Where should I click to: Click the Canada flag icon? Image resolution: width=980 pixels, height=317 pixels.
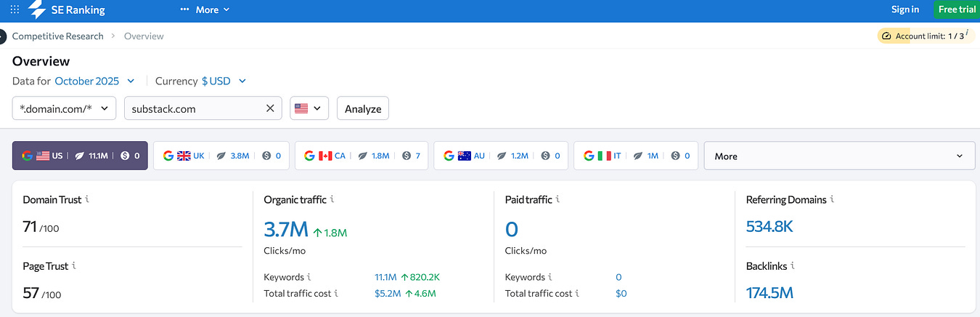tap(325, 156)
